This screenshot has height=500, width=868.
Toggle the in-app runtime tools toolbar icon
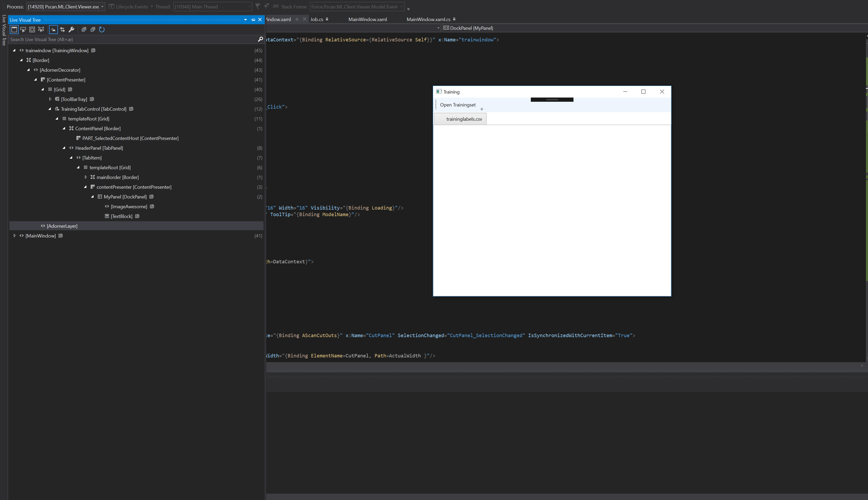14,30
